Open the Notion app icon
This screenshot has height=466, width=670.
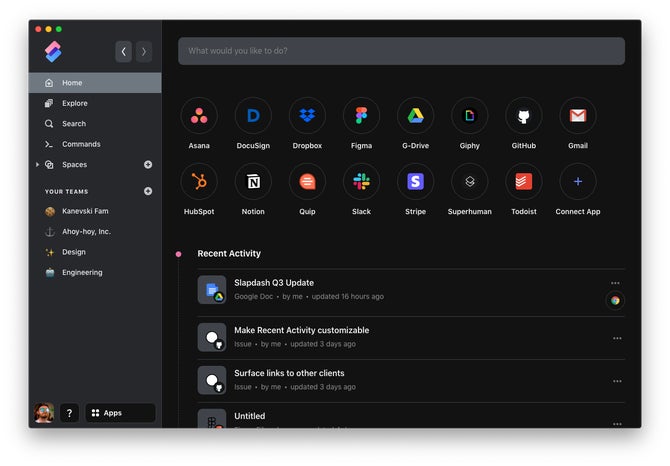253,182
